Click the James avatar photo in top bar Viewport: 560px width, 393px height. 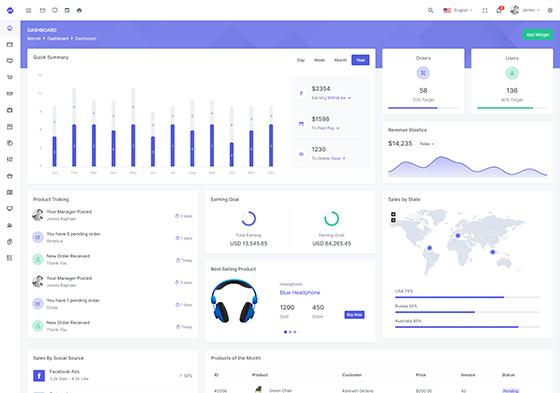click(x=515, y=10)
